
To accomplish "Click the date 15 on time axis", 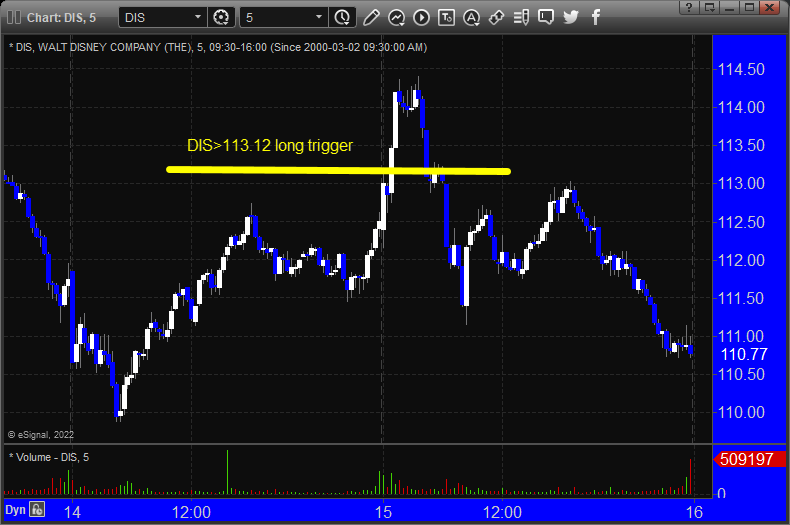I will 383,512.
